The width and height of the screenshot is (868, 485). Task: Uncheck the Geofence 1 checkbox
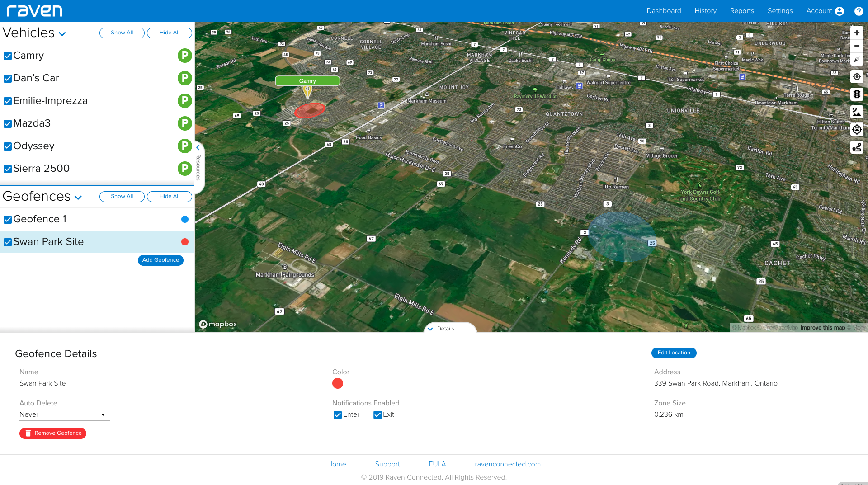click(x=8, y=220)
